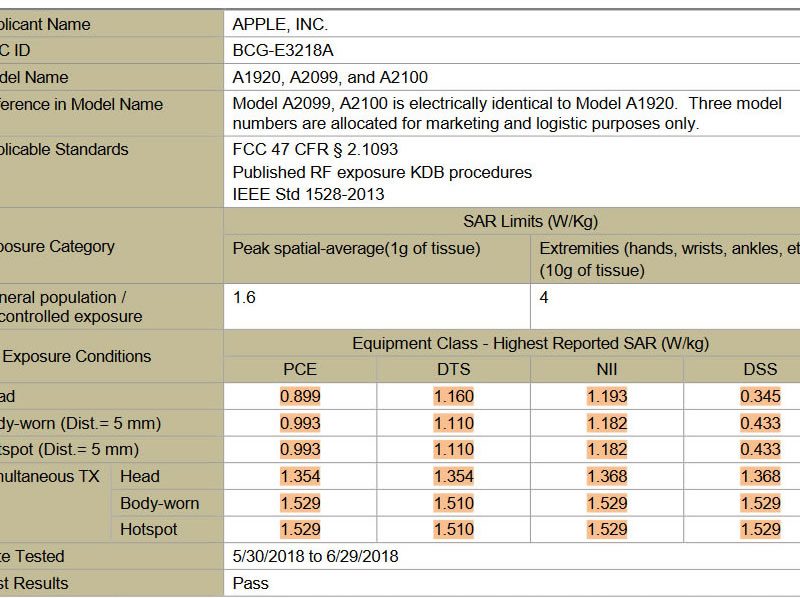Select highlighted 1.193 value in NII column

(x=607, y=396)
